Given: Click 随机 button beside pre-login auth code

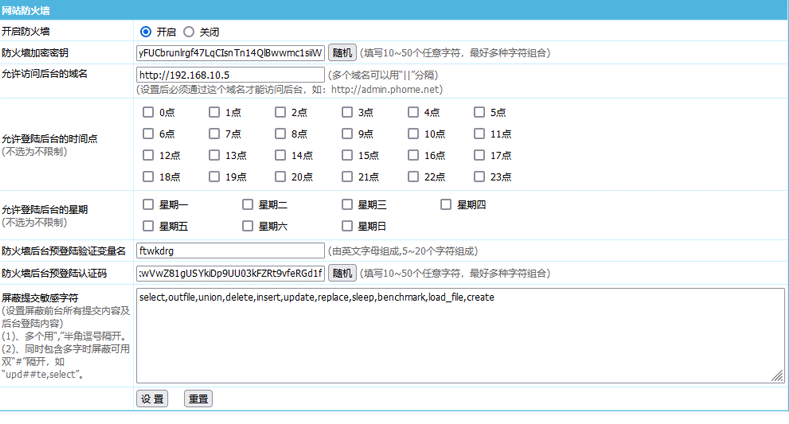Looking at the screenshot, I should (x=342, y=273).
